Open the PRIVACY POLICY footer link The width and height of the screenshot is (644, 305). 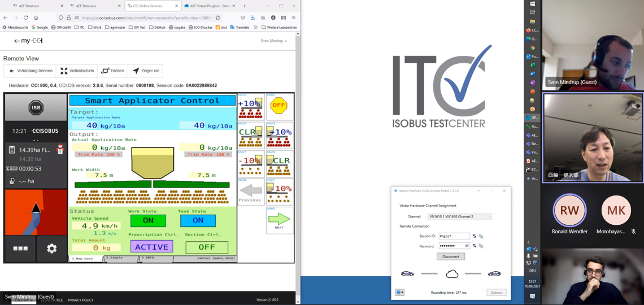click(x=81, y=300)
